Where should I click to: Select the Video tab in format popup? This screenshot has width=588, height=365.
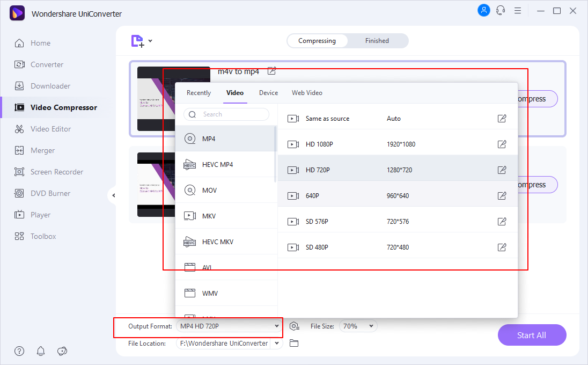[x=235, y=93]
